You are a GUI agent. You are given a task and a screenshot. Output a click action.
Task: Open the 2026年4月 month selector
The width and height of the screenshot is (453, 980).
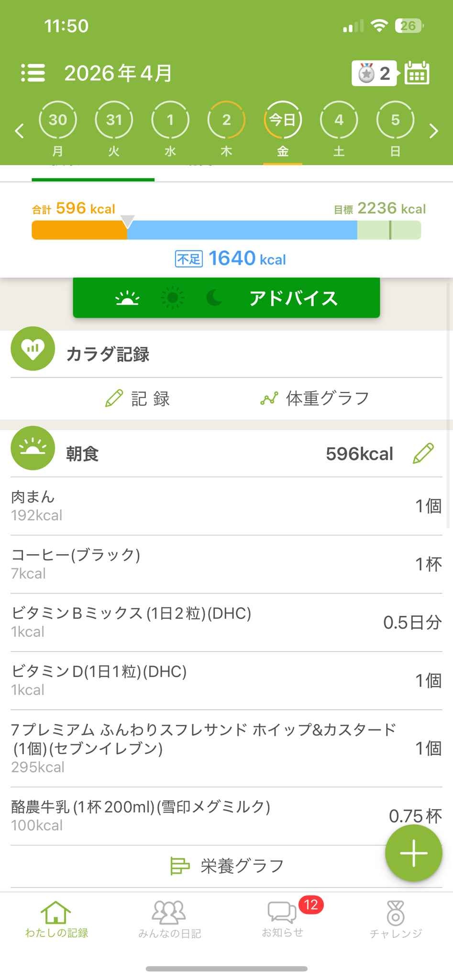point(118,73)
